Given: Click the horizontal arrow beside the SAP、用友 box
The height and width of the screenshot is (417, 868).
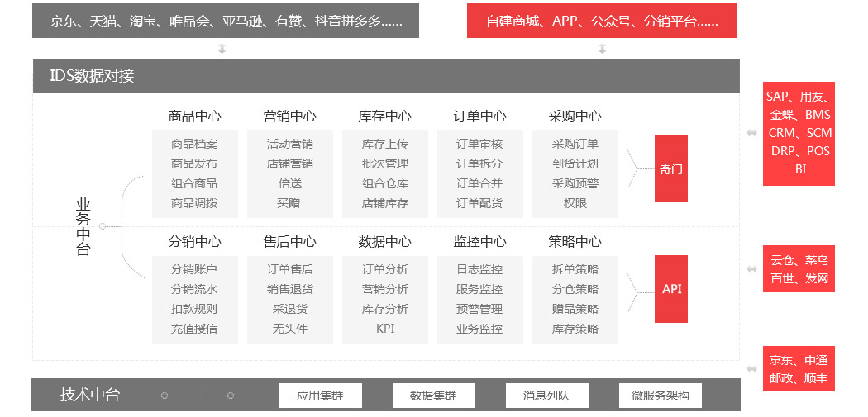Looking at the screenshot, I should point(751,133).
